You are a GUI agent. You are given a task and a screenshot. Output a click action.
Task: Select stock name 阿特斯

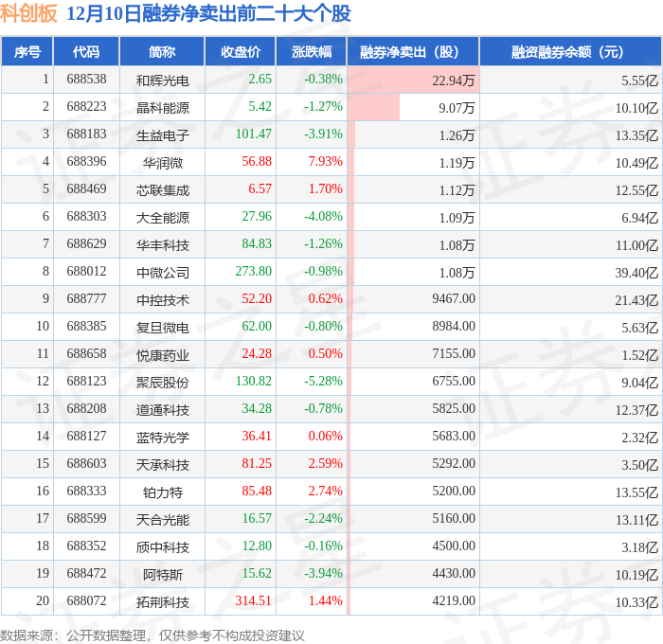pos(162,575)
